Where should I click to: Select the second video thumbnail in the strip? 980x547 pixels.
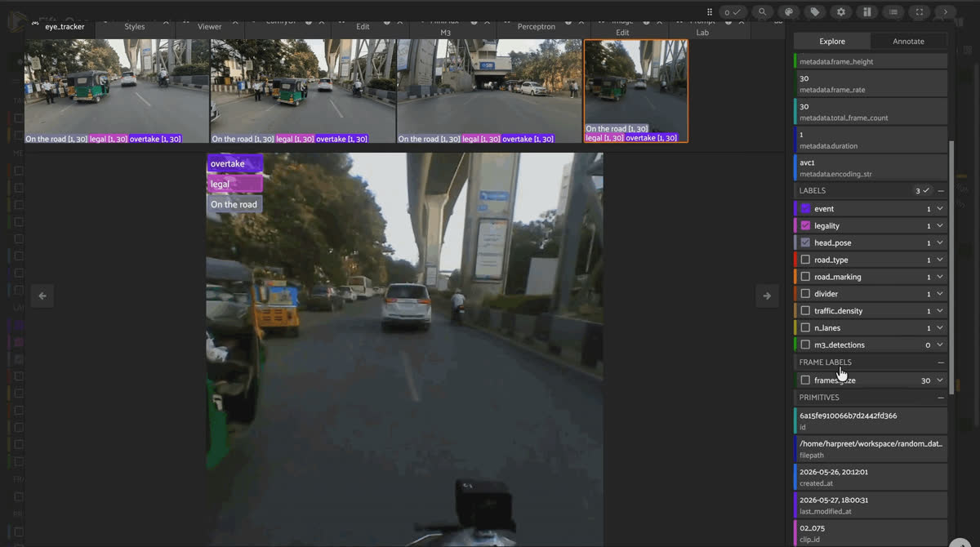pos(303,91)
